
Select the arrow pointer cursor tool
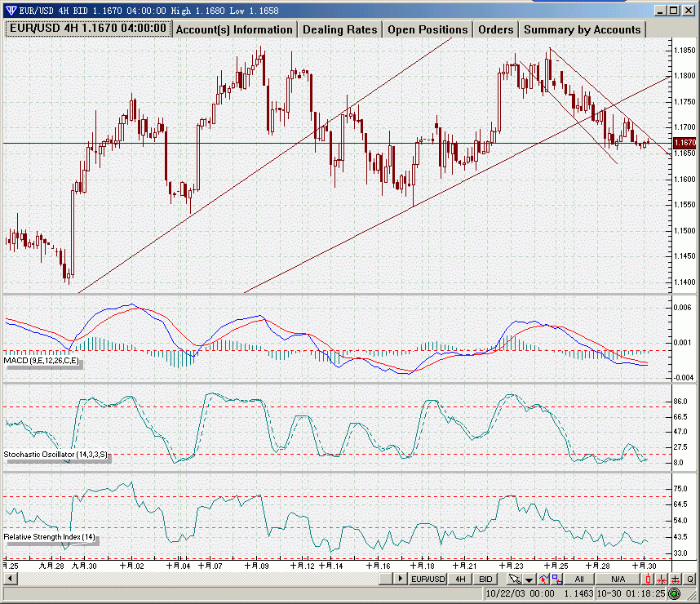tap(515, 579)
